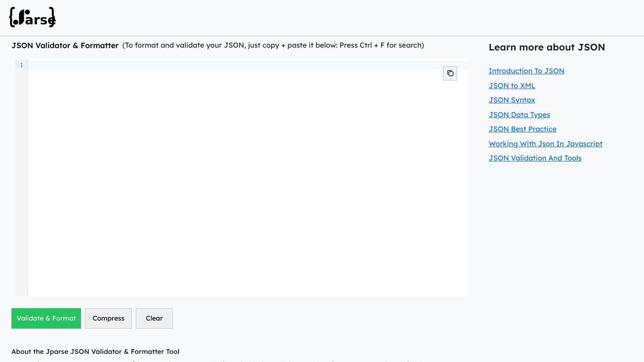Click the JSON Validator & Formatter heading
The width and height of the screenshot is (644, 362).
[65, 46]
